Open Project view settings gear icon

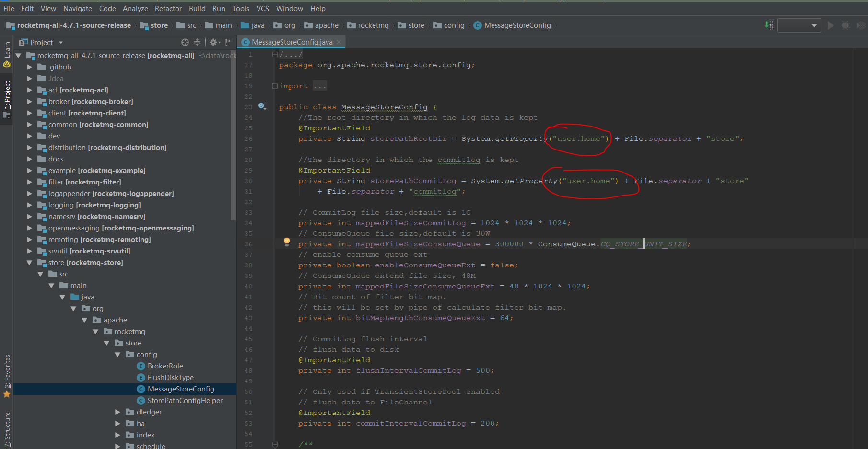pos(213,42)
